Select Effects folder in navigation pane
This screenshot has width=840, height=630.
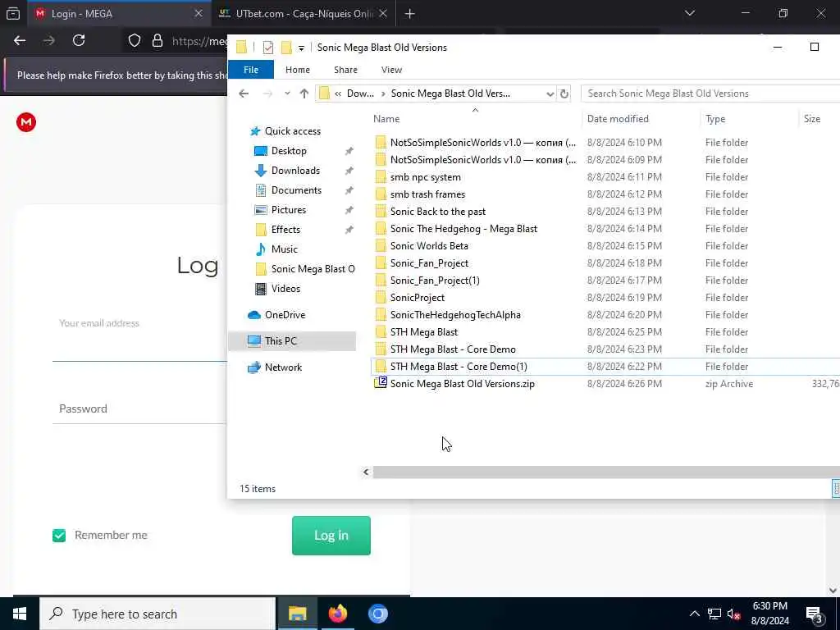[285, 230]
